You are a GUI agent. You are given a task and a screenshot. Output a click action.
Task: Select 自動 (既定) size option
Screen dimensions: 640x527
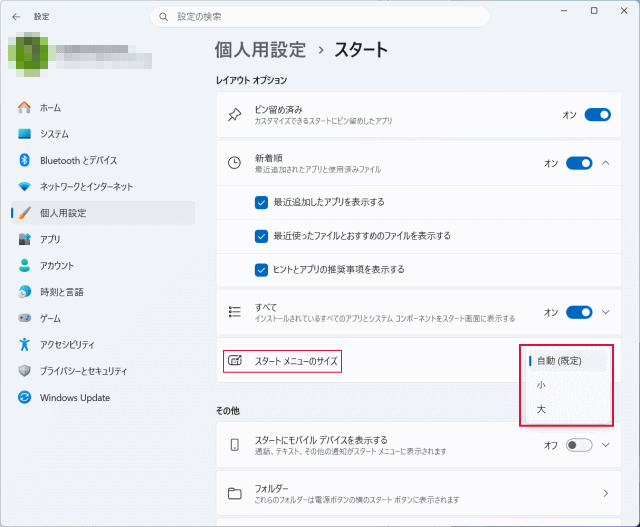567,361
